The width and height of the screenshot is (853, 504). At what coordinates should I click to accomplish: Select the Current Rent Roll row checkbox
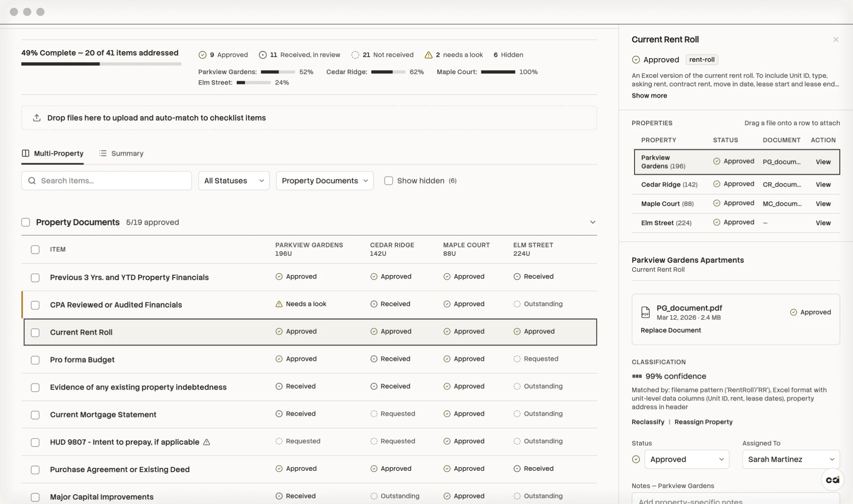(x=35, y=333)
